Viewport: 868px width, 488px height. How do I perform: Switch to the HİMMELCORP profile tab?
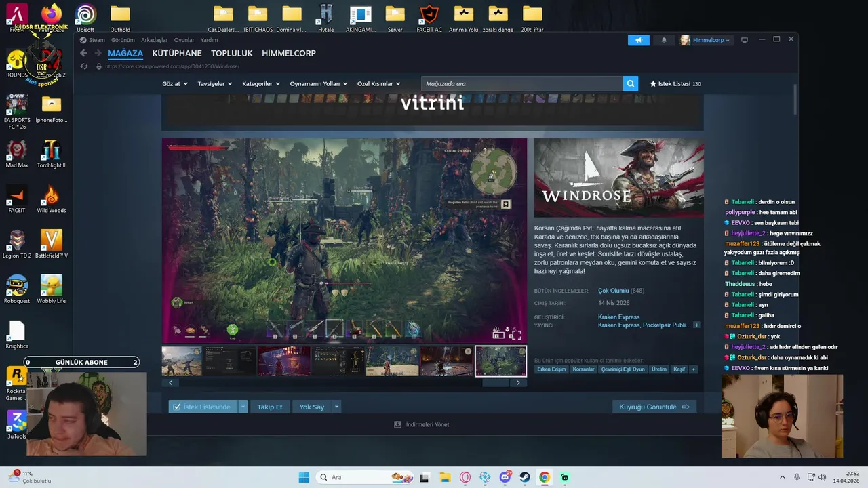(x=289, y=53)
